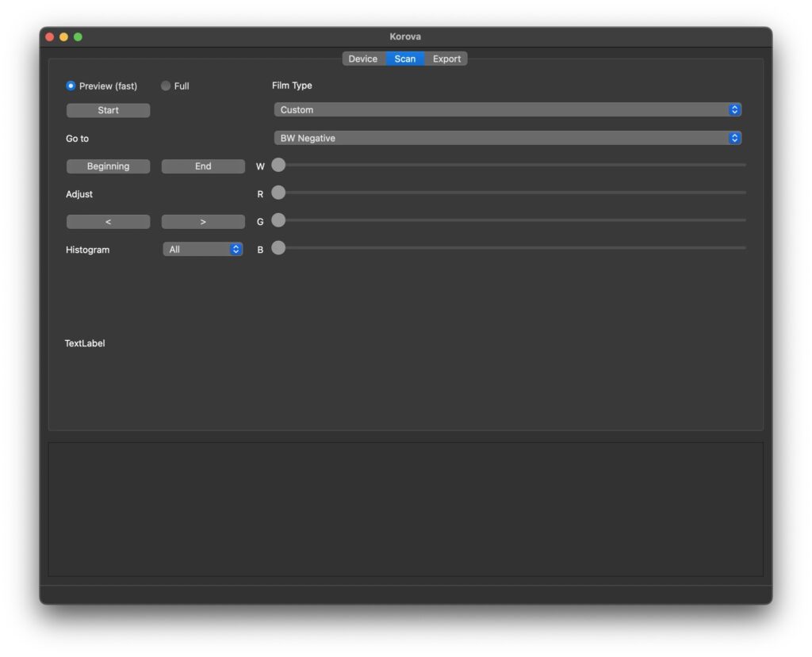
Task: Maximize the window with green button
Action: point(79,36)
